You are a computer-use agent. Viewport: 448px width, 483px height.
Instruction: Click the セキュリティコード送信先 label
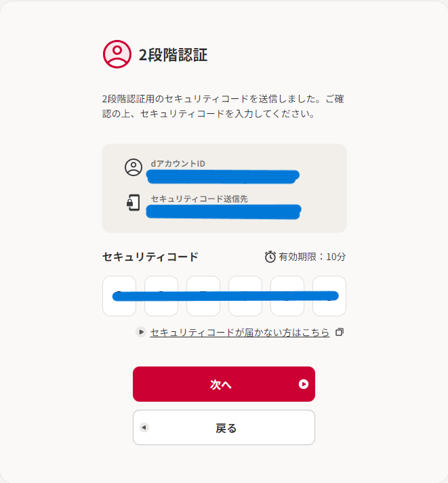click(x=199, y=199)
